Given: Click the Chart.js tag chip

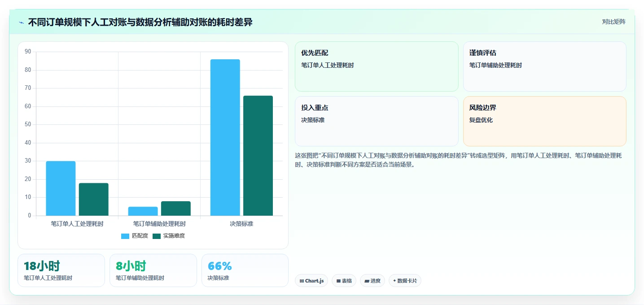Looking at the screenshot, I should 311,281.
